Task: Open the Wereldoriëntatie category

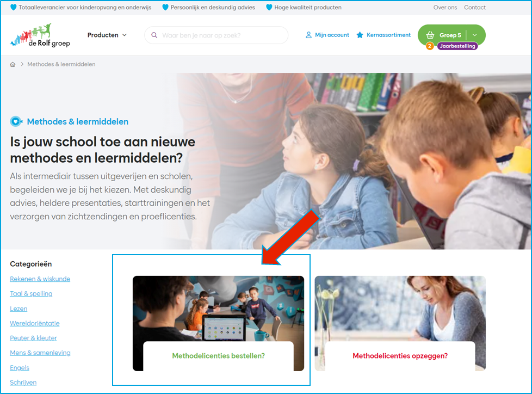Action: (x=35, y=323)
